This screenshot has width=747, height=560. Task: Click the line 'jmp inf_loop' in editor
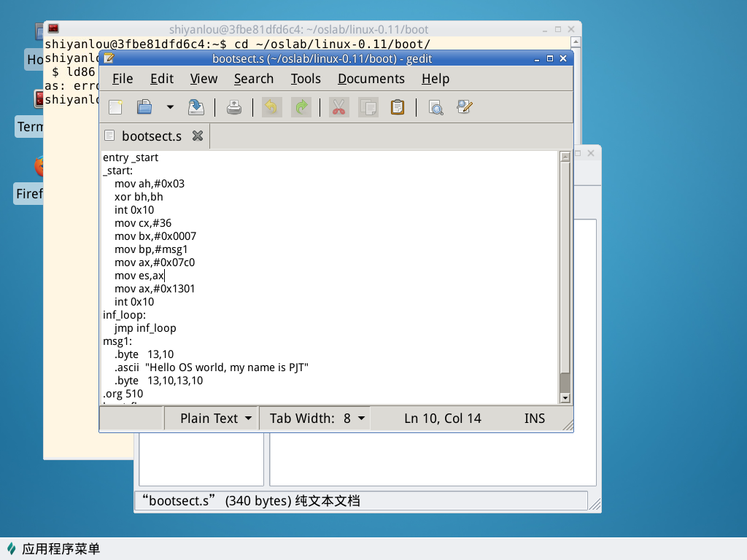pyautogui.click(x=145, y=328)
